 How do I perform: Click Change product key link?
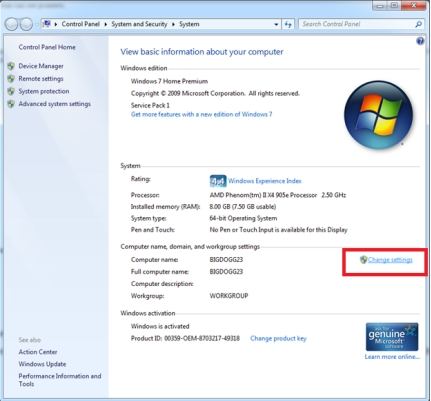(278, 338)
